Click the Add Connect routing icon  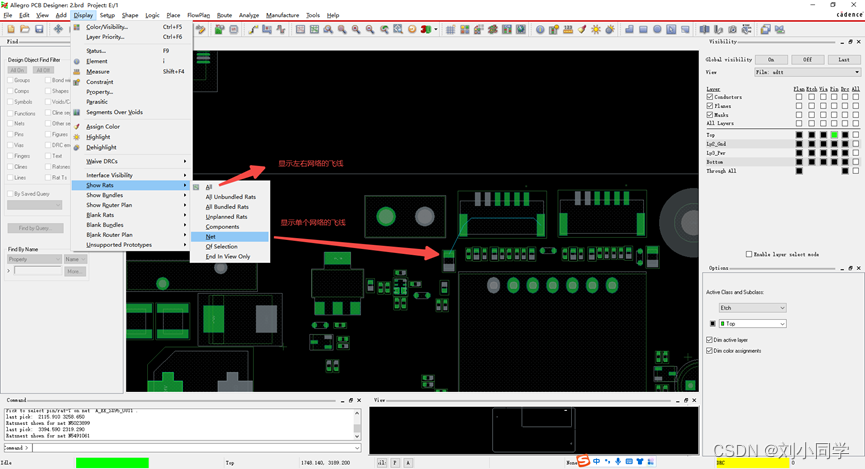pyautogui.click(x=254, y=29)
